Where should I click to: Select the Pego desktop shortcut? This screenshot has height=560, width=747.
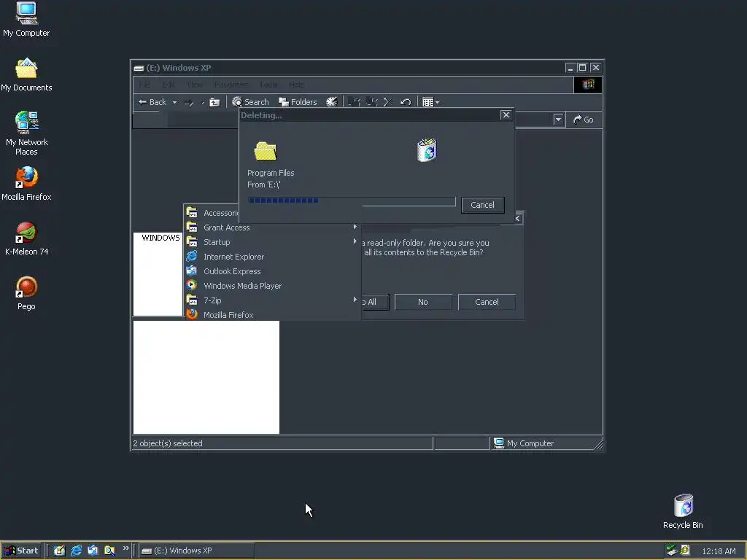26,293
